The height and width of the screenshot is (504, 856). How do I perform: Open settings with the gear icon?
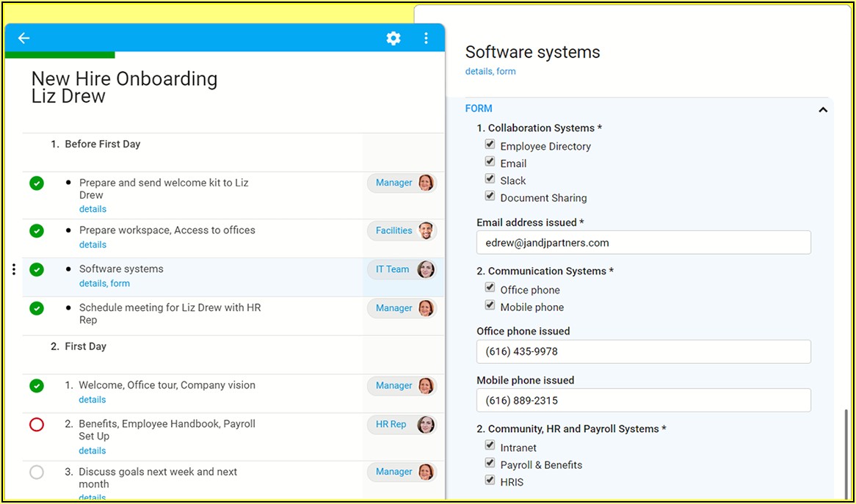[x=393, y=38]
